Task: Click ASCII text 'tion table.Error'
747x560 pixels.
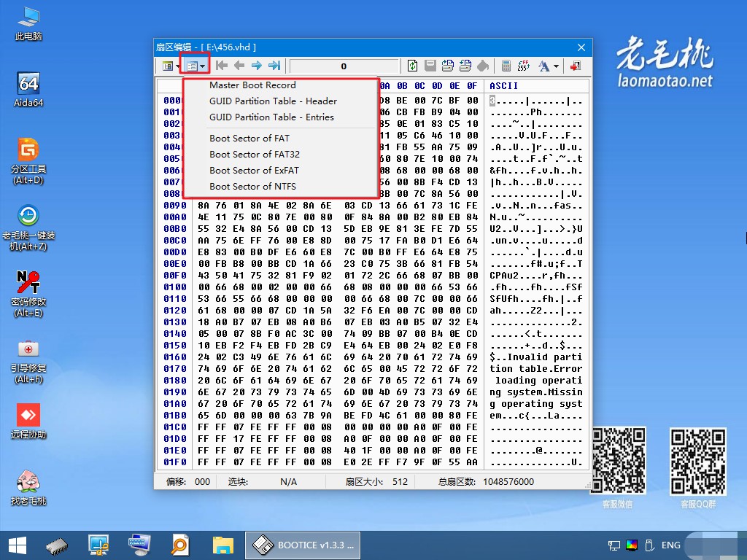Action: click(536, 368)
